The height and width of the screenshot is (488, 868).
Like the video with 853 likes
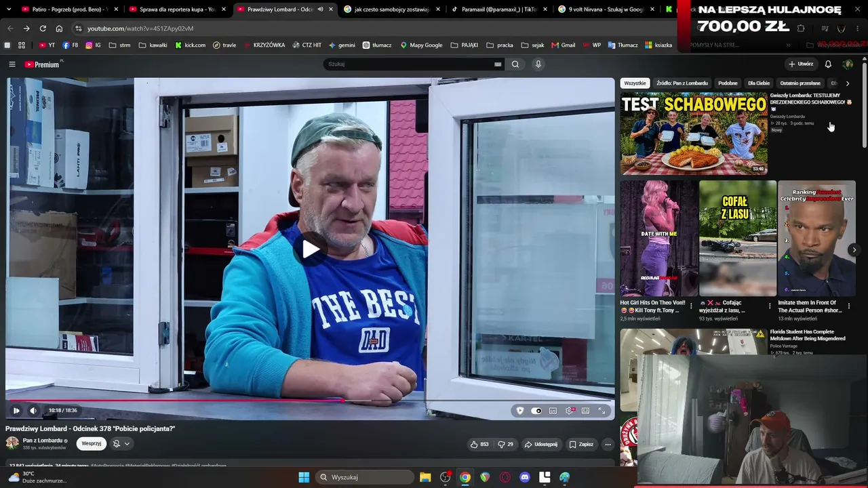pos(479,445)
